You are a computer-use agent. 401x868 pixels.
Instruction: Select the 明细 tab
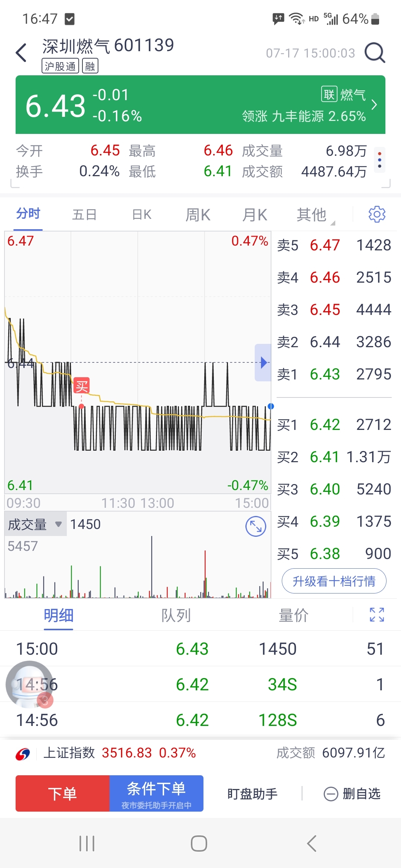tap(59, 615)
